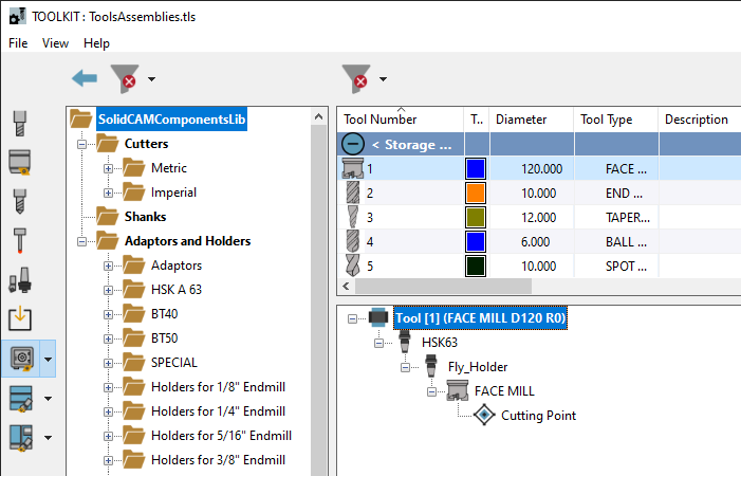The width and height of the screenshot is (741, 477).
Task: Click the TAPER tool type cell
Action: point(616,217)
